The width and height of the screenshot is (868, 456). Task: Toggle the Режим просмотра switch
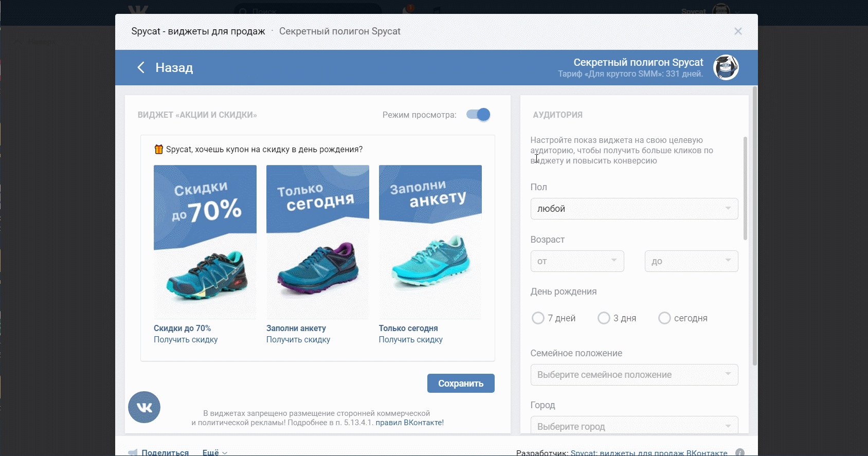pos(478,115)
